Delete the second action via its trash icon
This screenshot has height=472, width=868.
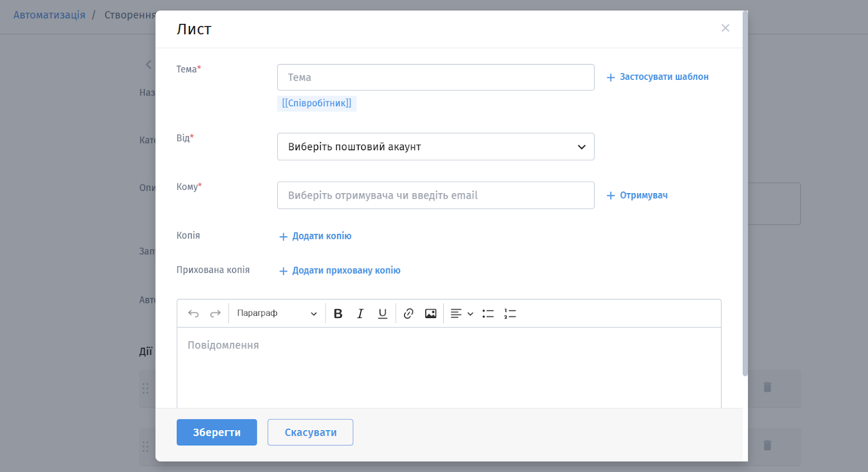(x=767, y=445)
